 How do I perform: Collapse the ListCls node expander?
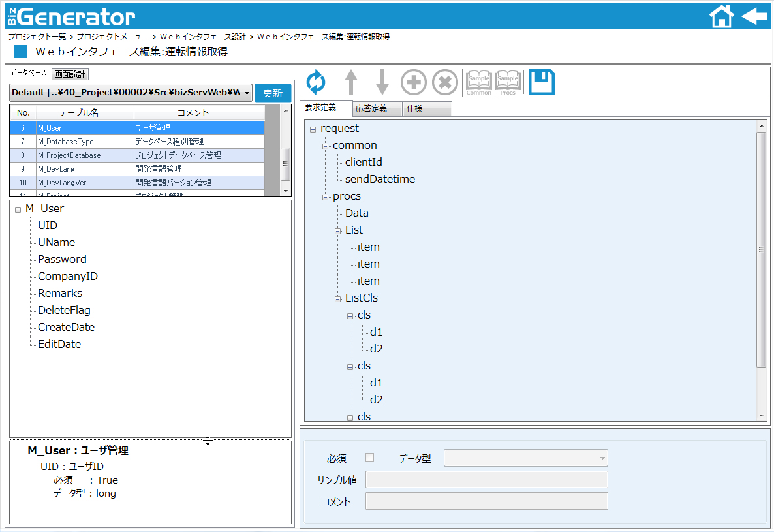337,299
